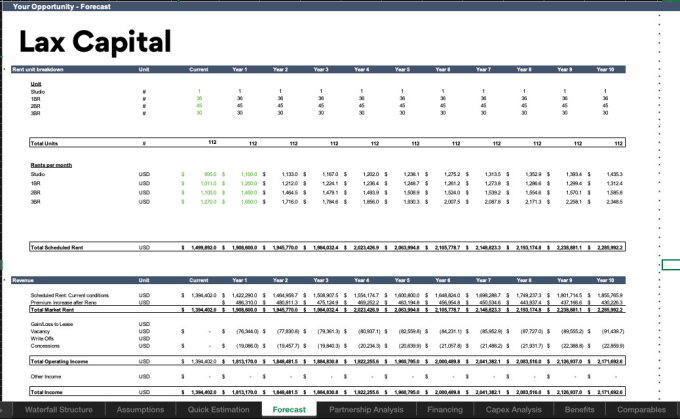Viewport: 680px width, 419px height.
Task: Select the 'Total Operating Income' row label
Action: [59, 361]
